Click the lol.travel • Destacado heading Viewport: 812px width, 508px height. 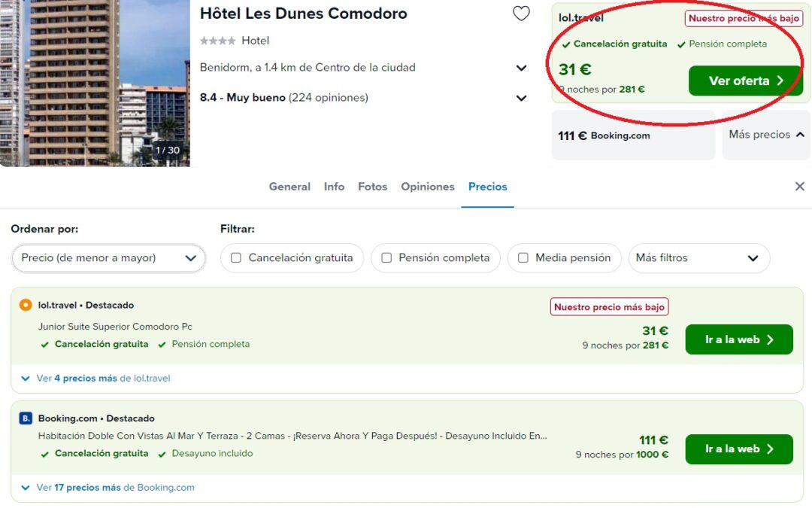[86, 306]
